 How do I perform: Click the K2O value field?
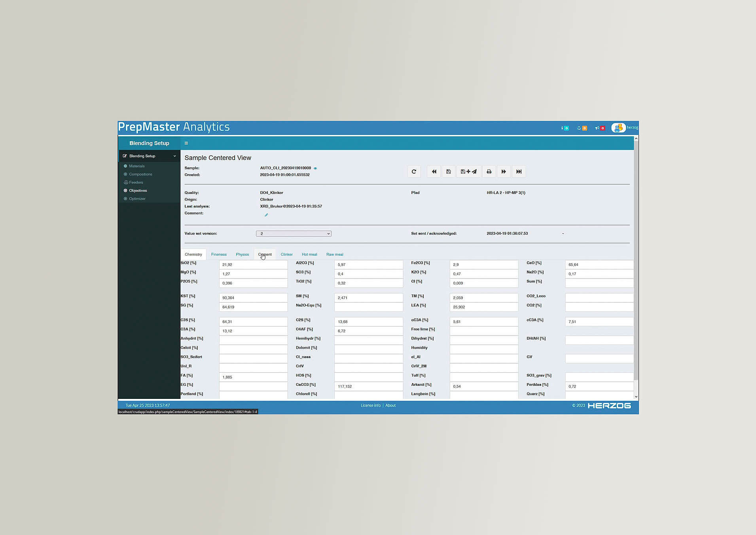484,274
